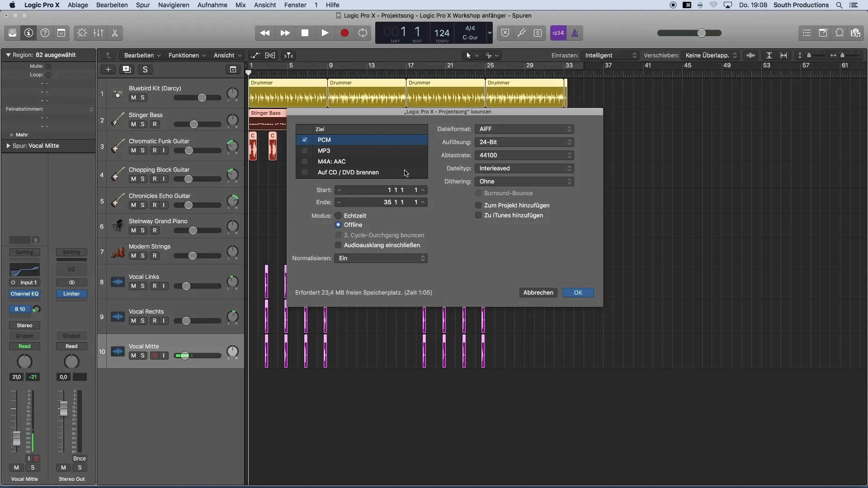868x488 pixels.
Task: Enable Audioausklang einschließen checkbox
Action: pos(338,245)
